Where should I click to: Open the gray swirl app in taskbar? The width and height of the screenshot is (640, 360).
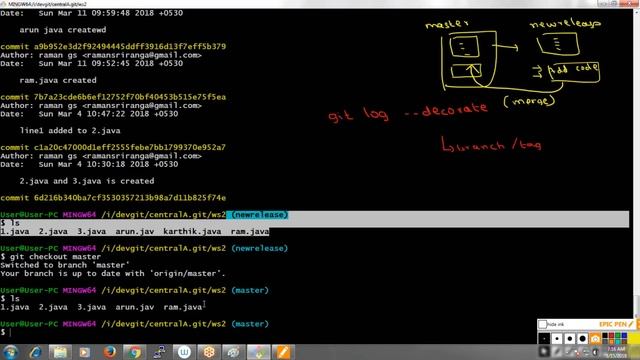[233, 352]
